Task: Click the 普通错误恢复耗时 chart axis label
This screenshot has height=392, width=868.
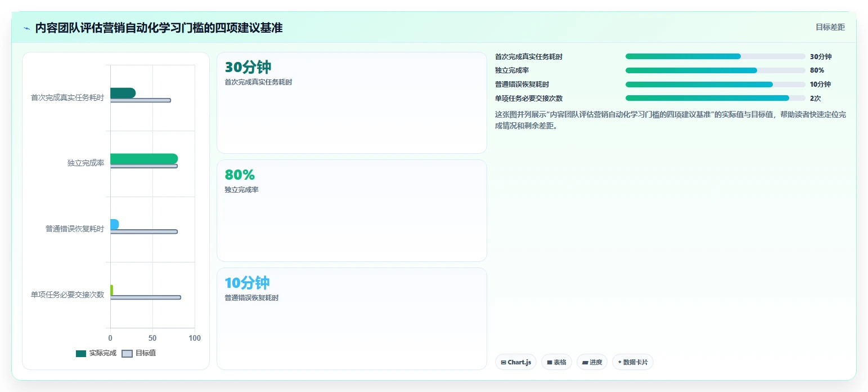Action: point(75,229)
